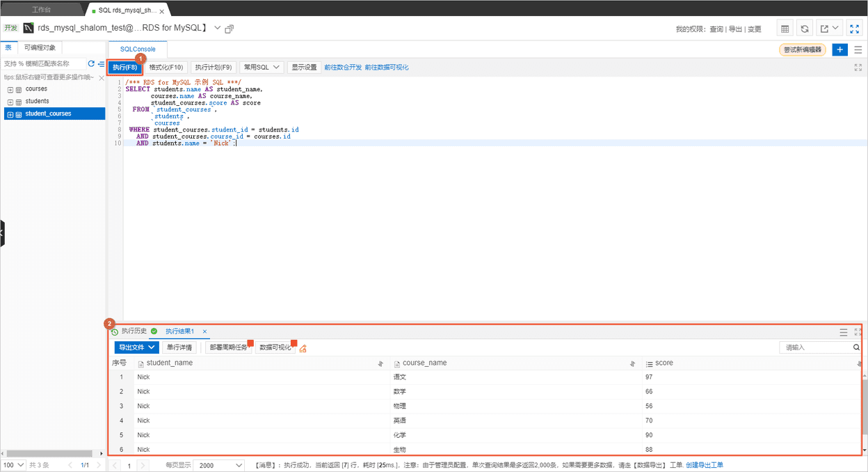868x472 pixels.
Task: Click the orange chart-edit icon in results toolbar
Action: point(303,347)
